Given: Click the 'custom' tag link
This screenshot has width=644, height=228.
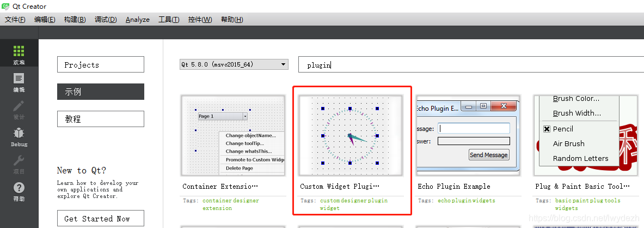Looking at the screenshot, I should click(330, 200).
